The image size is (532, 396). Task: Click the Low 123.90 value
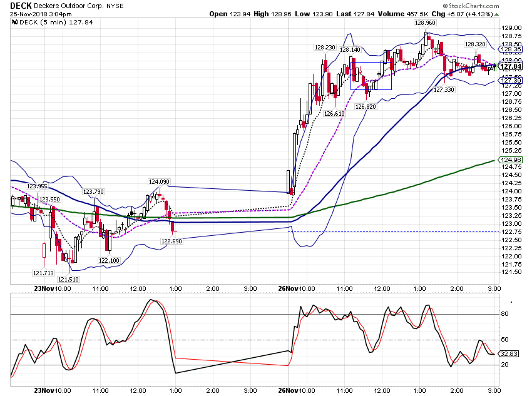[x=314, y=14]
